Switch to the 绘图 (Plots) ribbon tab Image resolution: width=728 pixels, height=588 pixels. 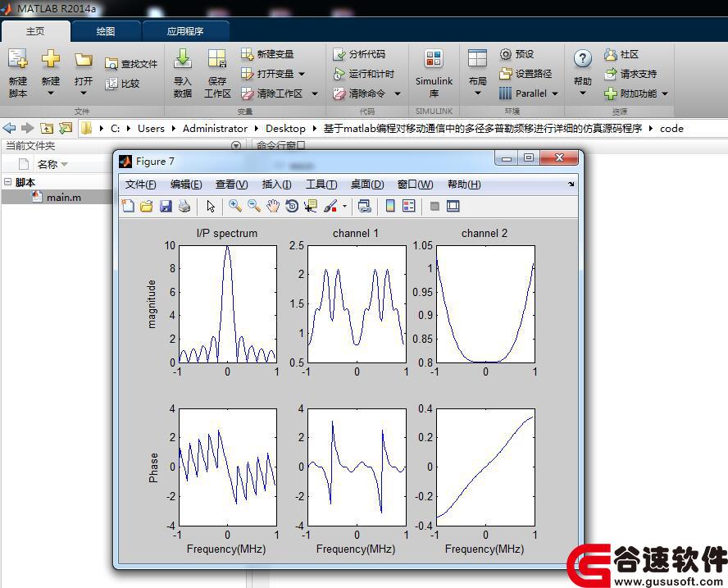click(x=106, y=31)
